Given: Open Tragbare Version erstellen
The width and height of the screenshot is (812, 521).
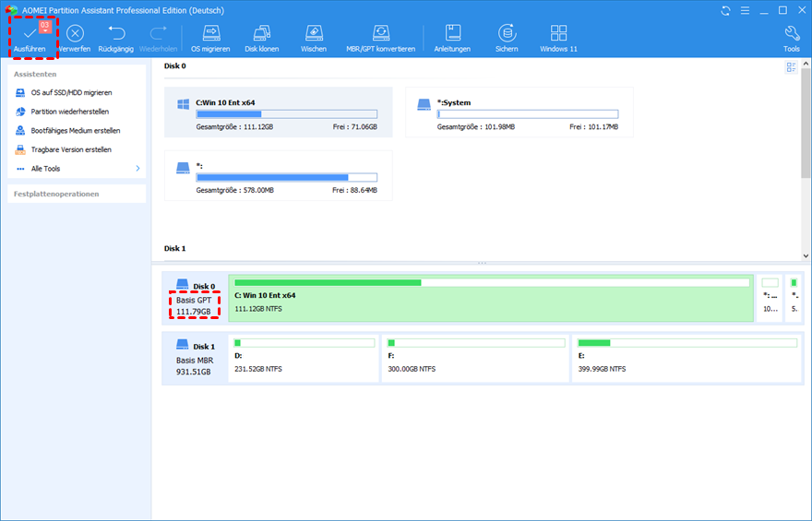Looking at the screenshot, I should click(x=71, y=150).
